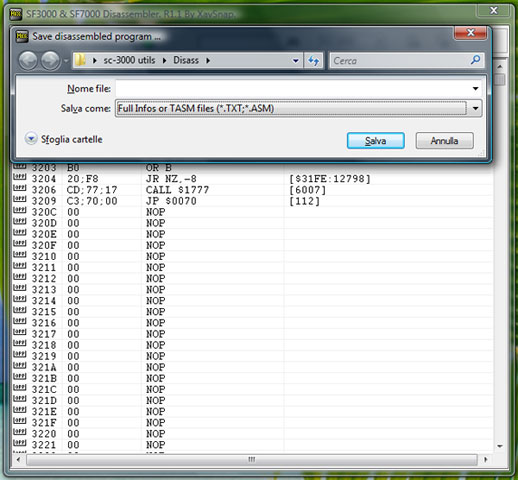The width and height of the screenshot is (518, 480).
Task: Open the Nome file dropdown arrow
Action: [475, 89]
